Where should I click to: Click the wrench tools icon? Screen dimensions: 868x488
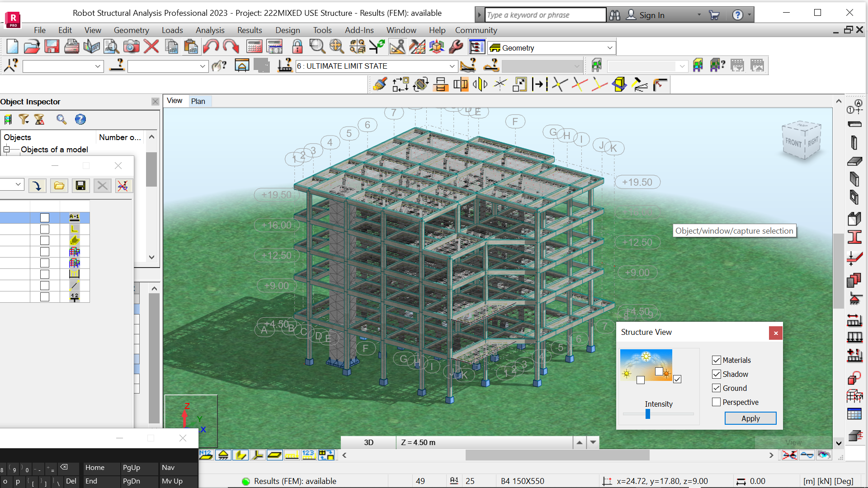[456, 47]
